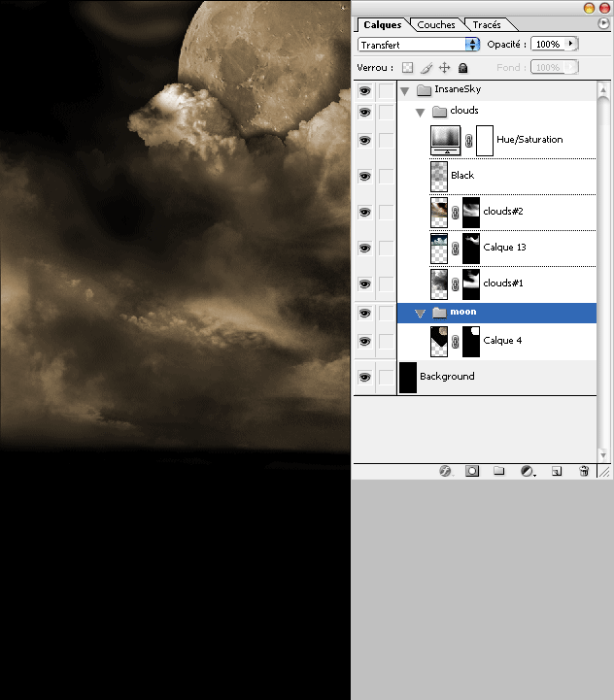Screen dimensions: 614x700
Task: Select the Hue/Saturation layer name
Action: [529, 140]
